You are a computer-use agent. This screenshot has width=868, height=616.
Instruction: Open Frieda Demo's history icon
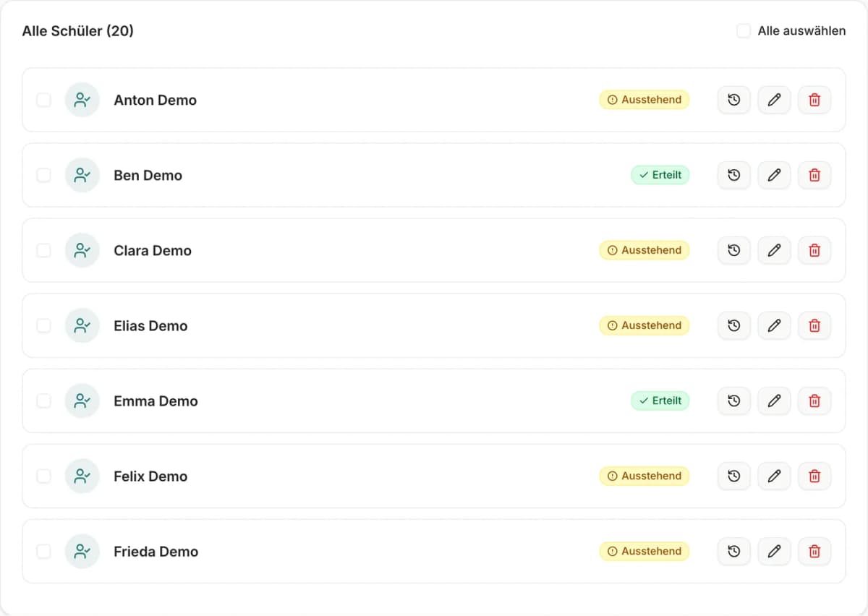click(x=733, y=551)
